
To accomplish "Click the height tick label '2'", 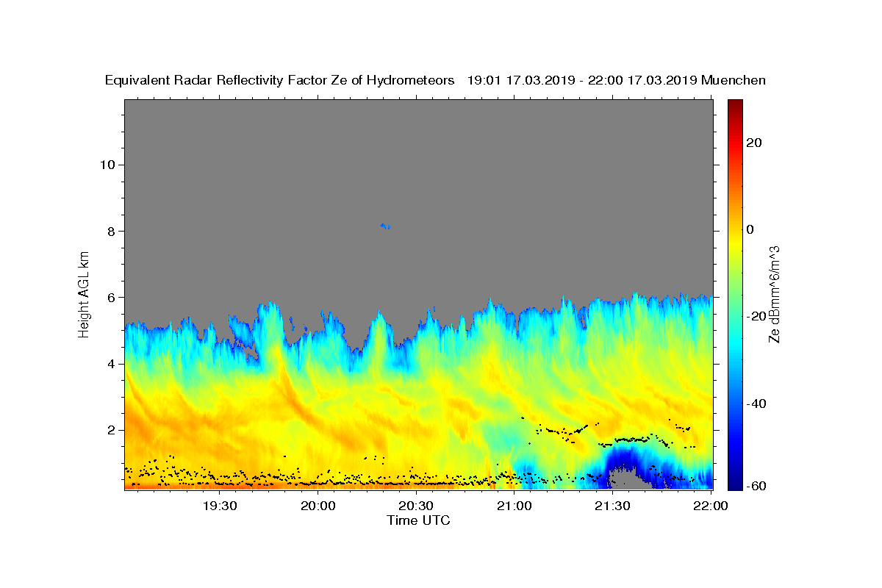I will 111,430.
